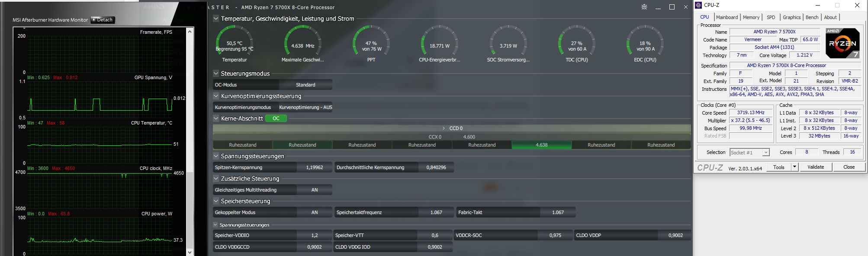Click Speichertaktfrequenz value 1.067
The width and height of the screenshot is (868, 256).
[436, 212]
